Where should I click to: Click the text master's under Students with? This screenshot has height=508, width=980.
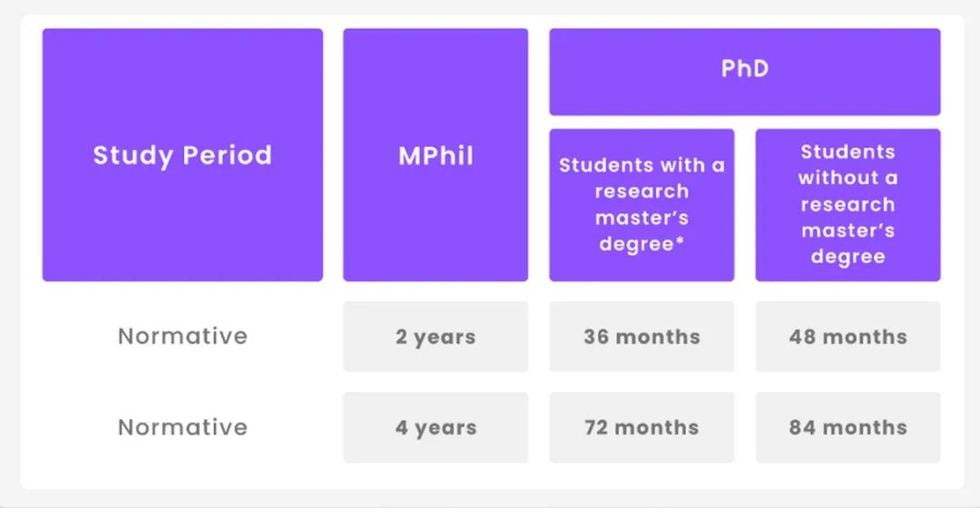(x=642, y=218)
